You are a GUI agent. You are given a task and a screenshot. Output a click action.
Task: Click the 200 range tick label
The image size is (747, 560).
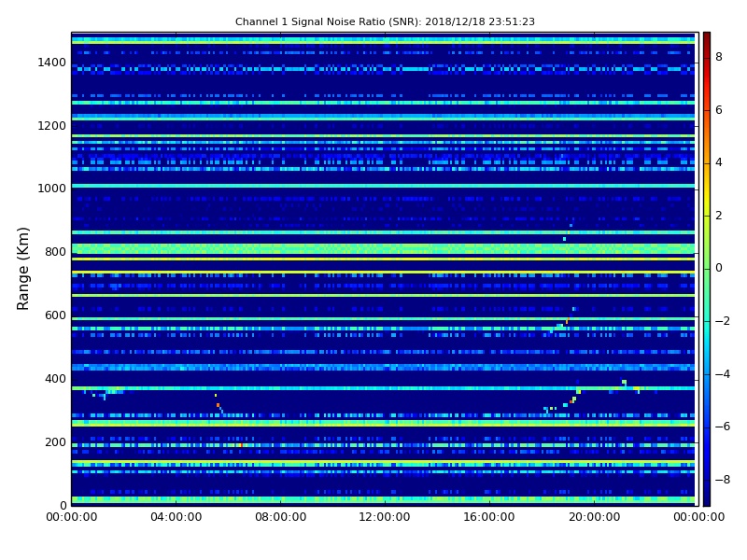tap(55, 441)
